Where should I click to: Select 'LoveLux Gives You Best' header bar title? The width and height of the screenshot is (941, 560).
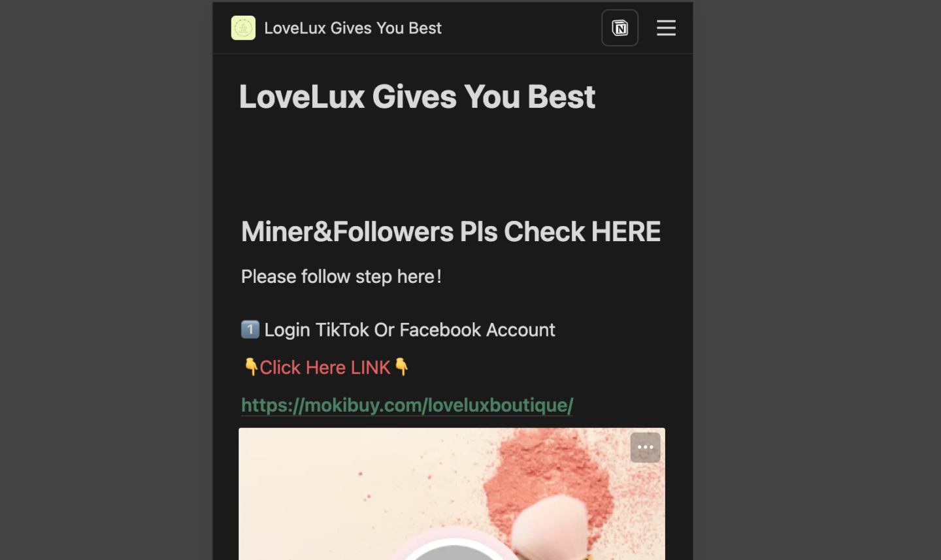click(353, 28)
